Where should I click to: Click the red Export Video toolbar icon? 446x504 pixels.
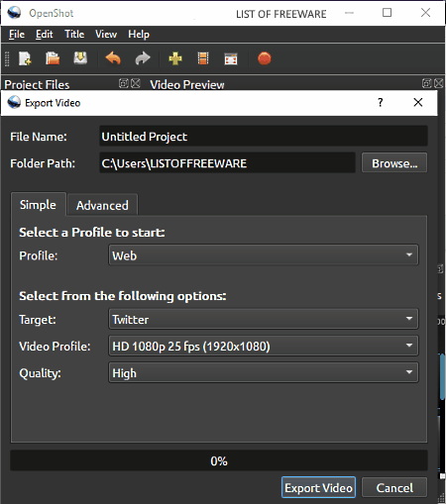[265, 58]
